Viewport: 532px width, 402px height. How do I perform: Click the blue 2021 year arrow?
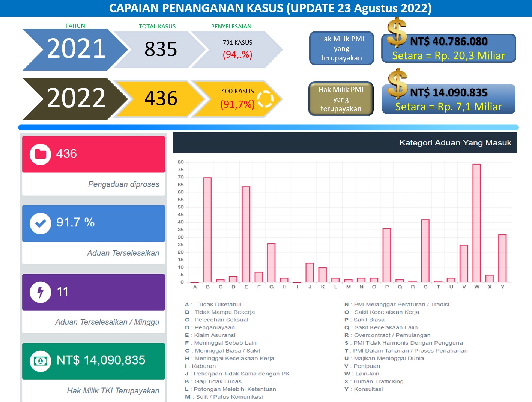point(75,49)
